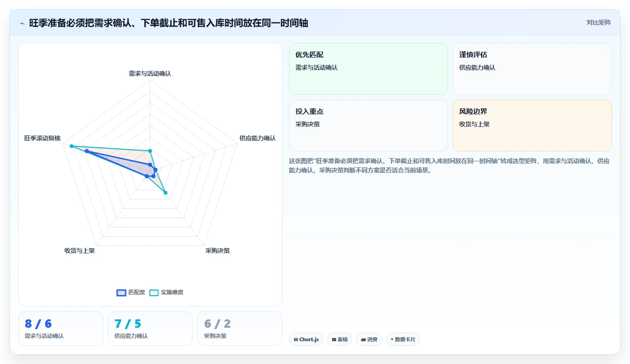Click the 8 / 6 stat value
This screenshot has height=364, width=630.
pos(38,324)
